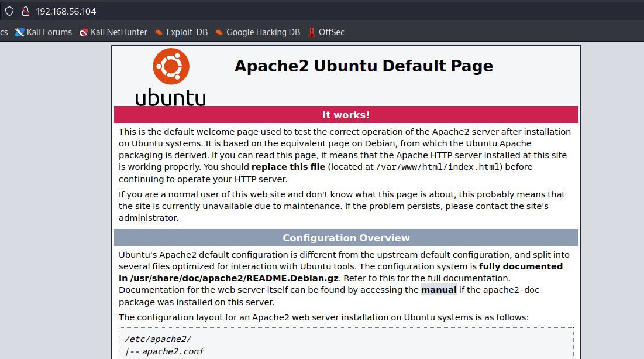This screenshot has height=359, width=644.
Task: Click the Kali NetHunter bookmark favicon
Action: [84, 32]
